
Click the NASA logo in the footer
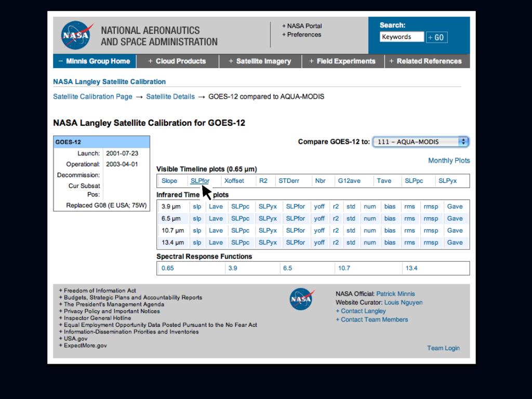(302, 299)
